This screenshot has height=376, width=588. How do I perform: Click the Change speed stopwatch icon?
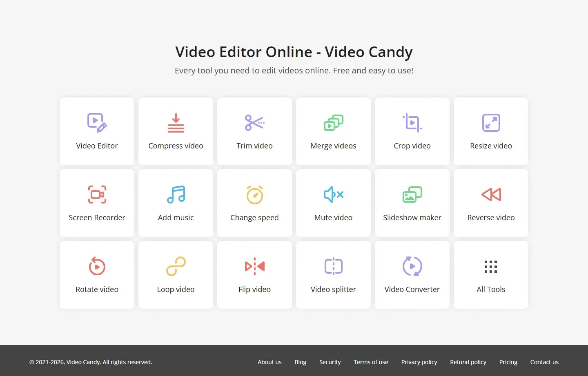(x=255, y=195)
